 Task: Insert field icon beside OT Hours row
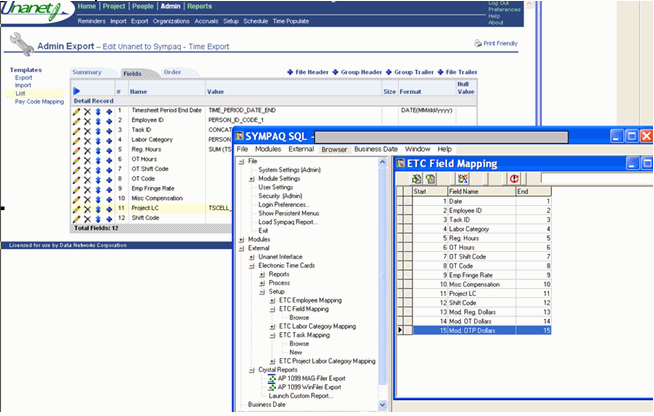[109, 161]
